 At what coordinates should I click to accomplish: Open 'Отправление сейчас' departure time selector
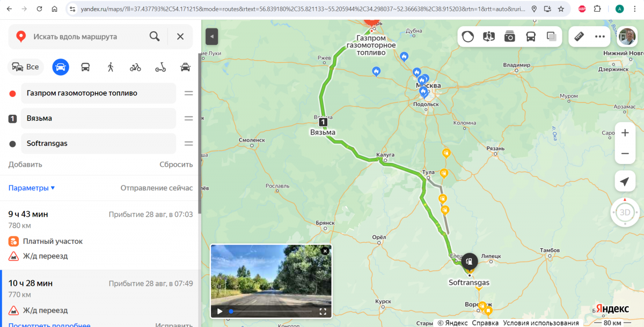157,188
